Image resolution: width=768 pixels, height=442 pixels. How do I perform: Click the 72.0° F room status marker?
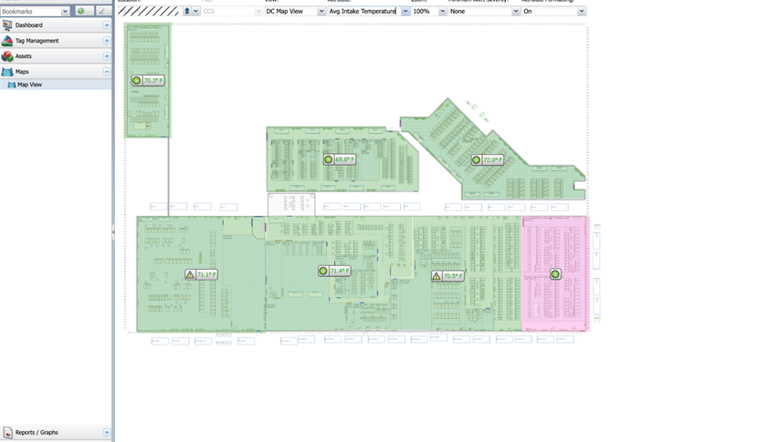pos(487,160)
